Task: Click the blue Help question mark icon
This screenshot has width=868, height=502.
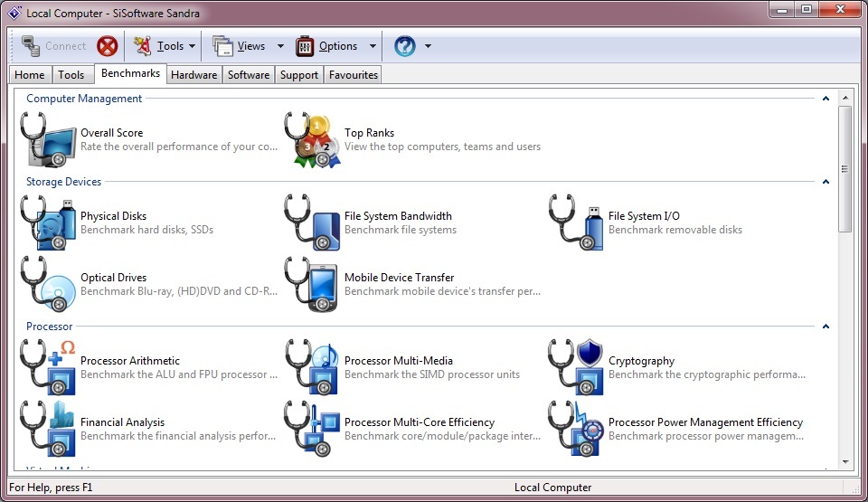Action: click(405, 46)
